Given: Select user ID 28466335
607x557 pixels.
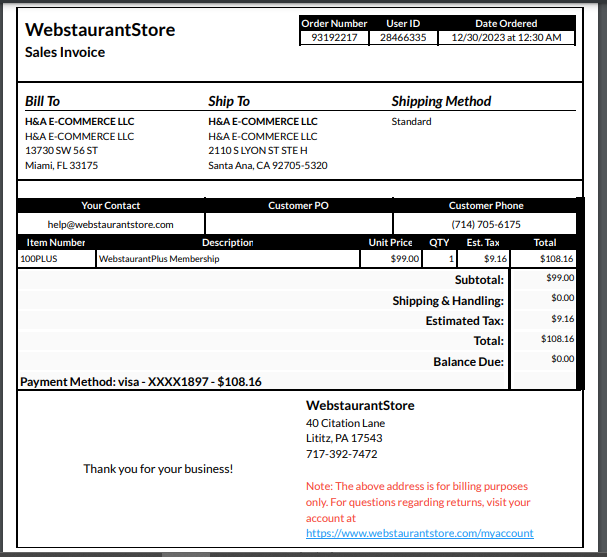Looking at the screenshot, I should 403,38.
